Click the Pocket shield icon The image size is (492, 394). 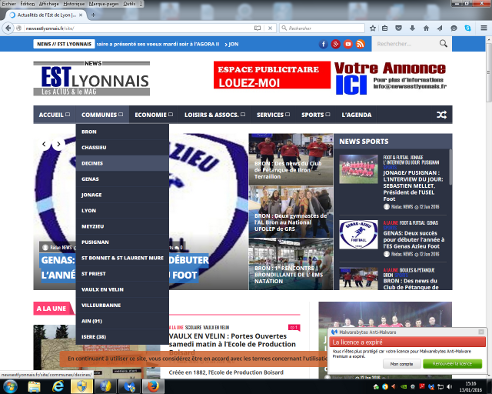tap(398, 28)
